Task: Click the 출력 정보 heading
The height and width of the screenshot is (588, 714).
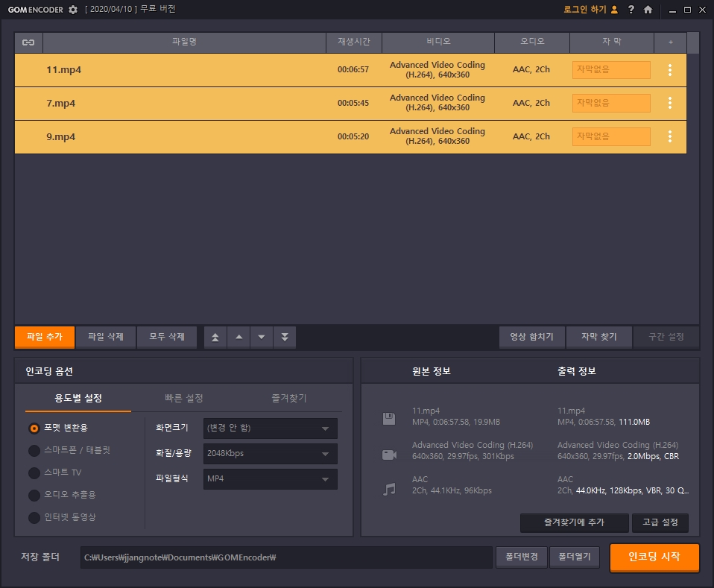Action: click(577, 371)
